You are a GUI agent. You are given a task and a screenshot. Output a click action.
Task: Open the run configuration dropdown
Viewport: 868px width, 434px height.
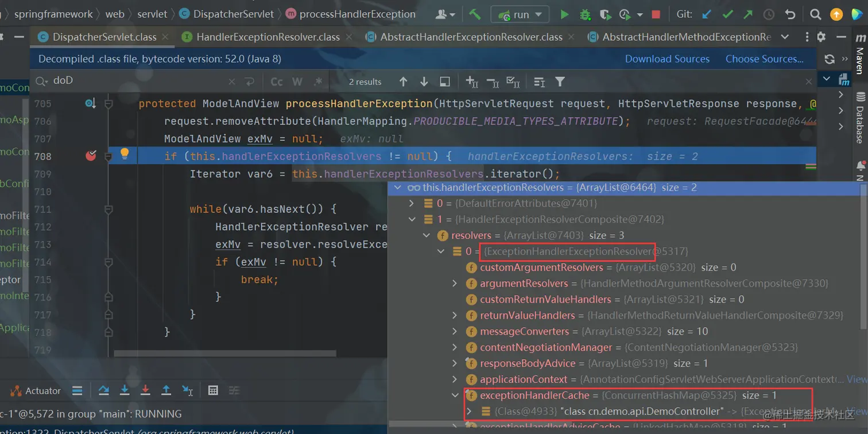pos(520,14)
